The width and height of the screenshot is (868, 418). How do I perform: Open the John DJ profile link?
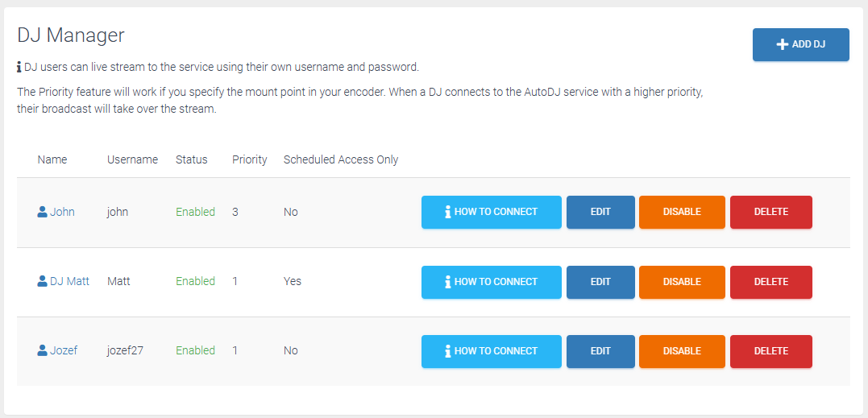click(x=62, y=212)
